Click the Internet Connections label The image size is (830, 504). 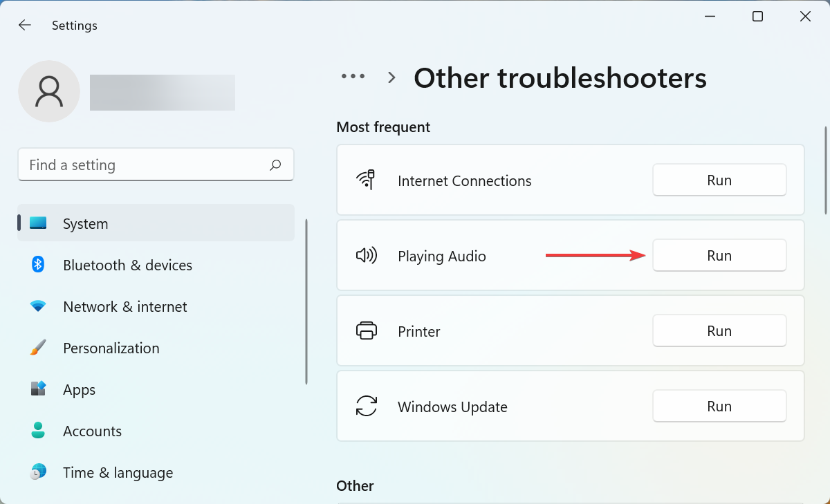pyautogui.click(x=465, y=181)
